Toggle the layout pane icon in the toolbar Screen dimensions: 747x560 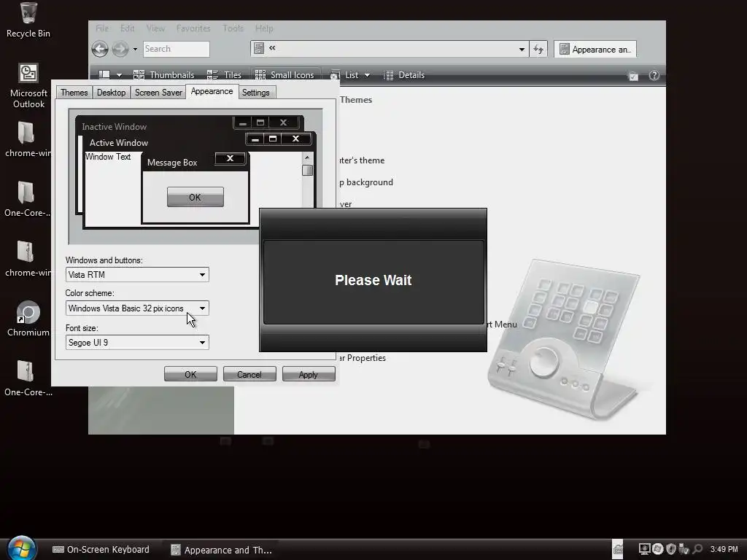click(104, 75)
